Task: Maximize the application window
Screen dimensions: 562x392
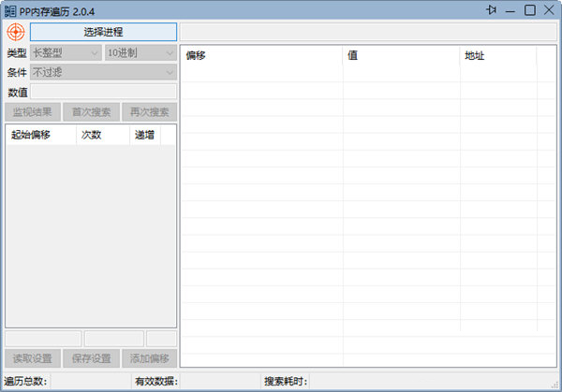Action: pyautogui.click(x=530, y=10)
